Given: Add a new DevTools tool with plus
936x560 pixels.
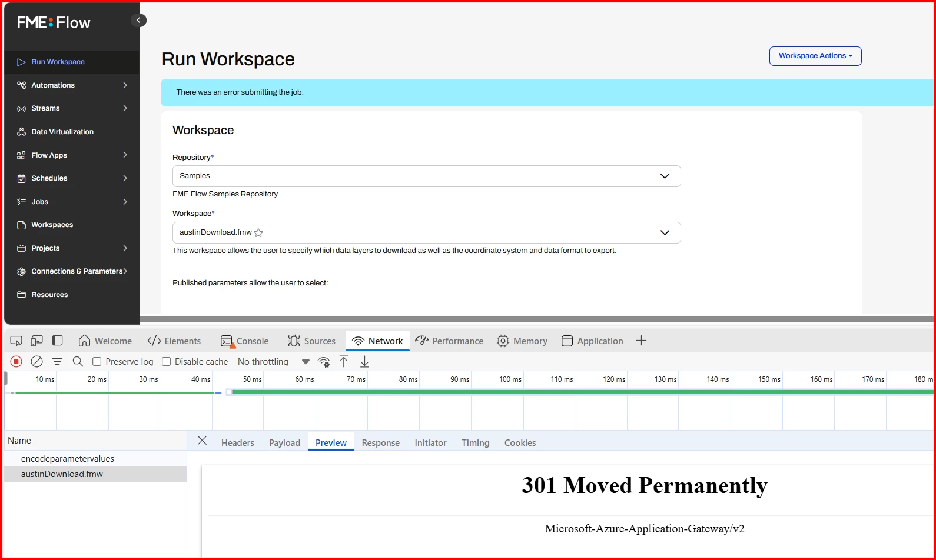Looking at the screenshot, I should pos(642,341).
